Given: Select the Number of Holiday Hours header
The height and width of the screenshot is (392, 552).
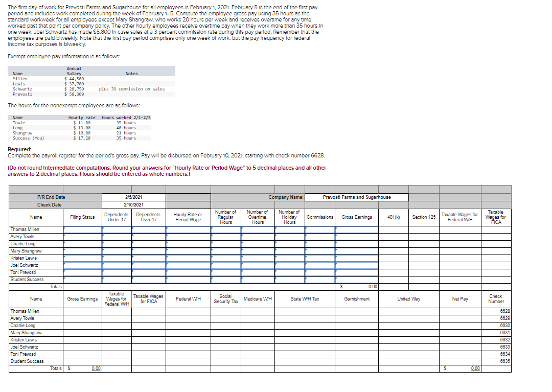Looking at the screenshot, I should coord(289,217).
